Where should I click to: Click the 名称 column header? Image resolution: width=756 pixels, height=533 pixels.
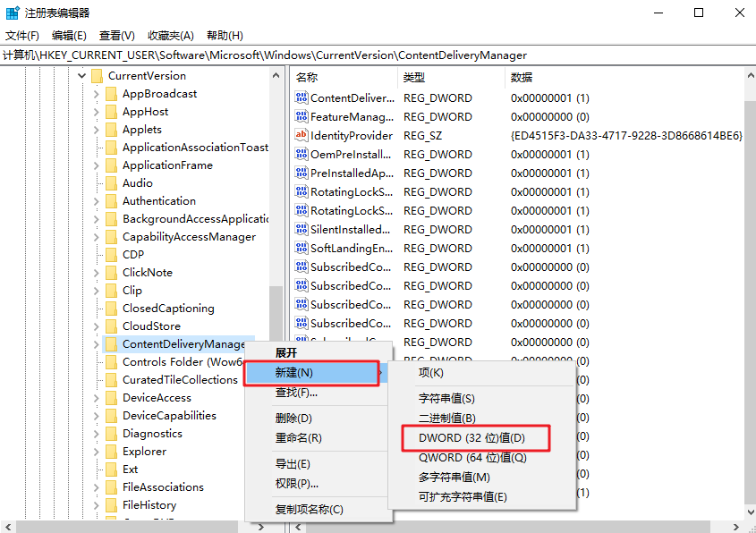[x=307, y=78]
